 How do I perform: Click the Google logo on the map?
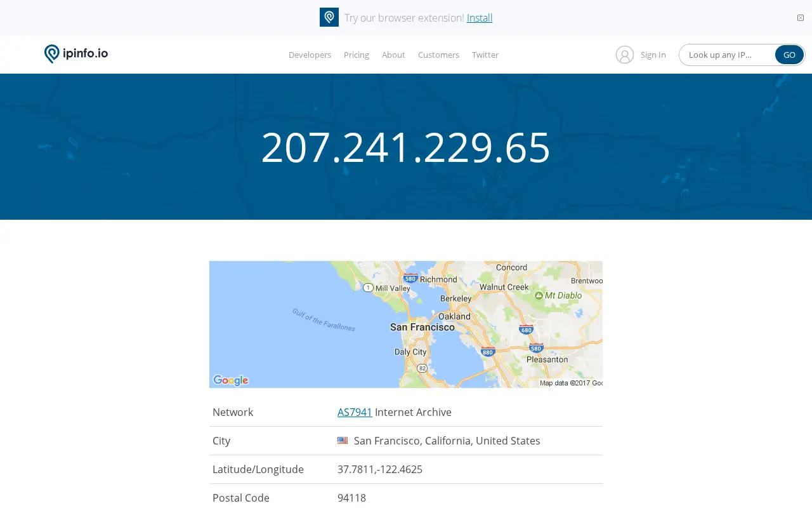[x=231, y=380]
